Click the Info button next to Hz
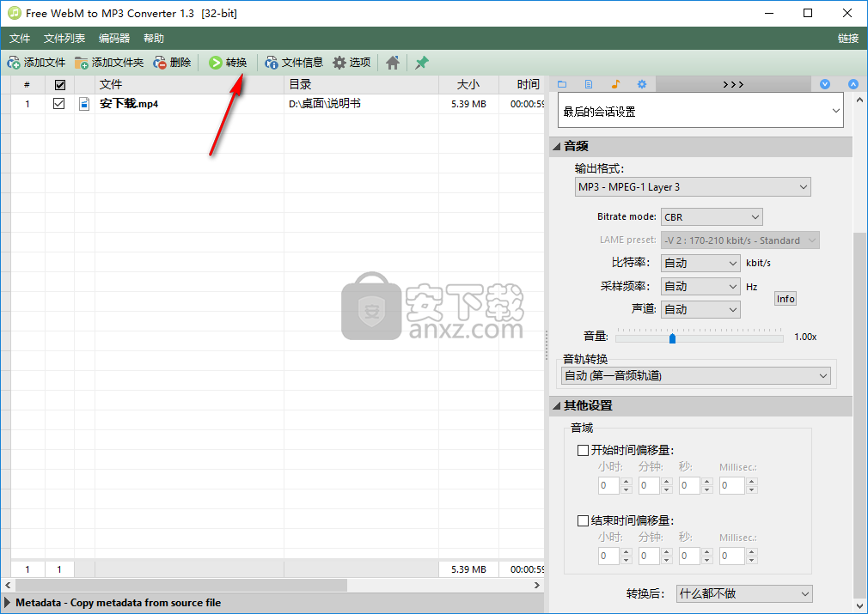 pos(785,299)
